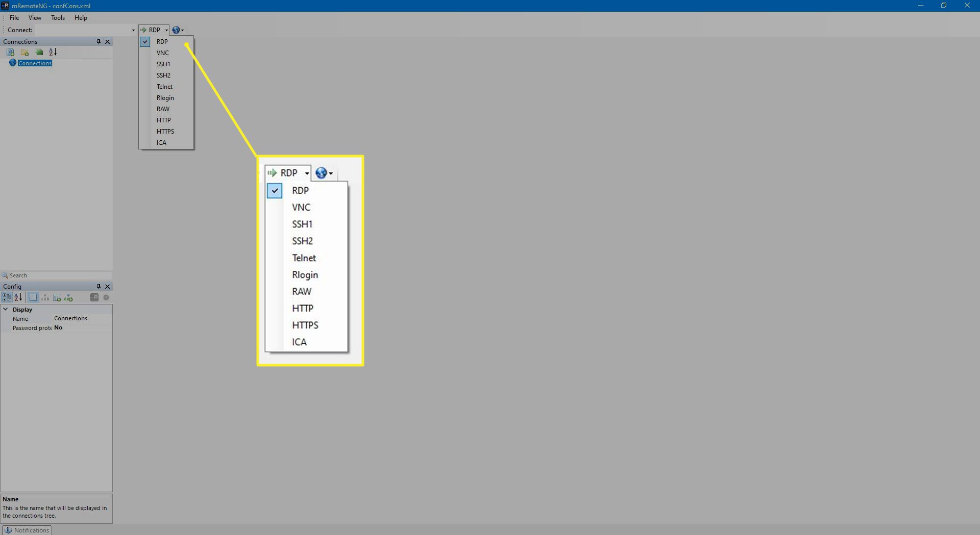Select the Name property row label

[x=20, y=319]
